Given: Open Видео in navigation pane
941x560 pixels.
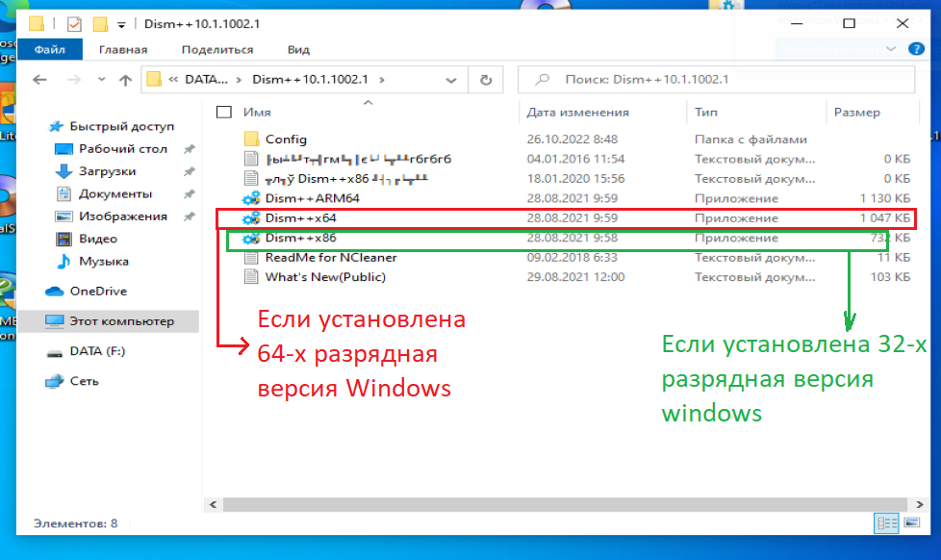Looking at the screenshot, I should 98,239.
